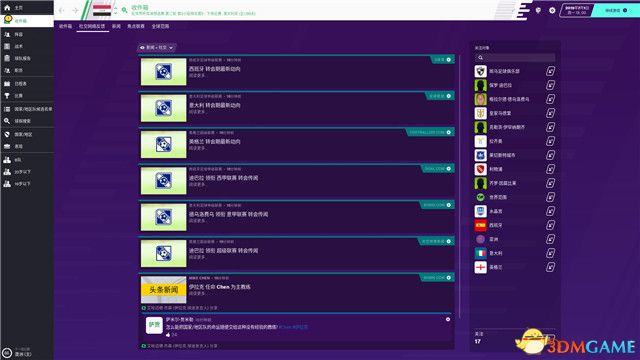Toggle follow for England flag row
This screenshot has width=640, height=360.
(x=550, y=267)
